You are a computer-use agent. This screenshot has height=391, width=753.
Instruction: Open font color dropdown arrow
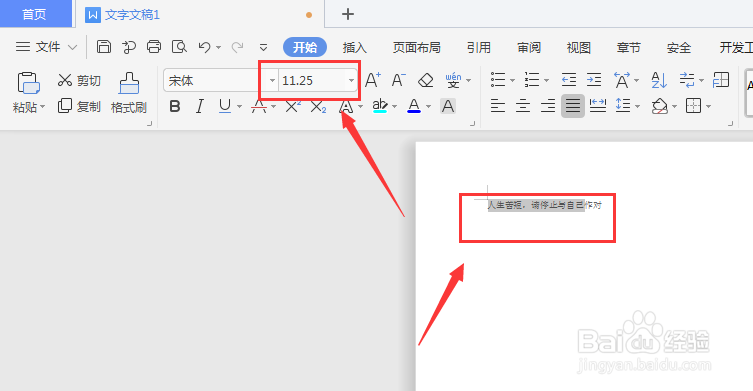[428, 107]
